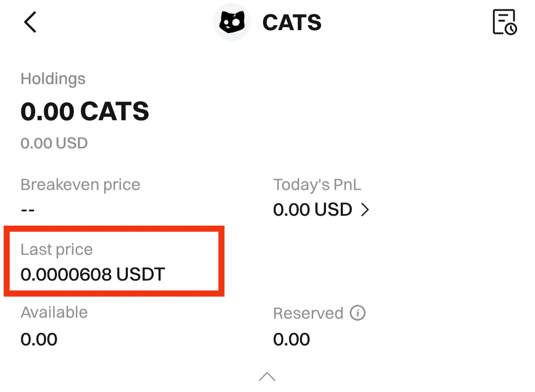Tap the Holdings label
Image resolution: width=535 pixels, height=392 pixels.
(53, 79)
